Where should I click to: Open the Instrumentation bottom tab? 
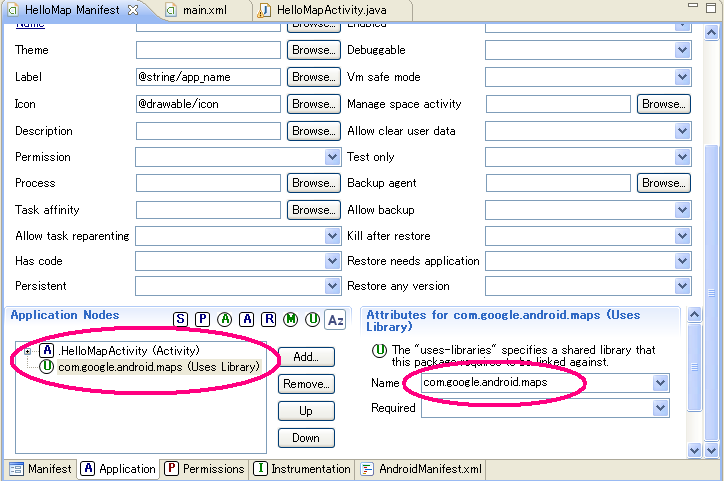click(302, 469)
